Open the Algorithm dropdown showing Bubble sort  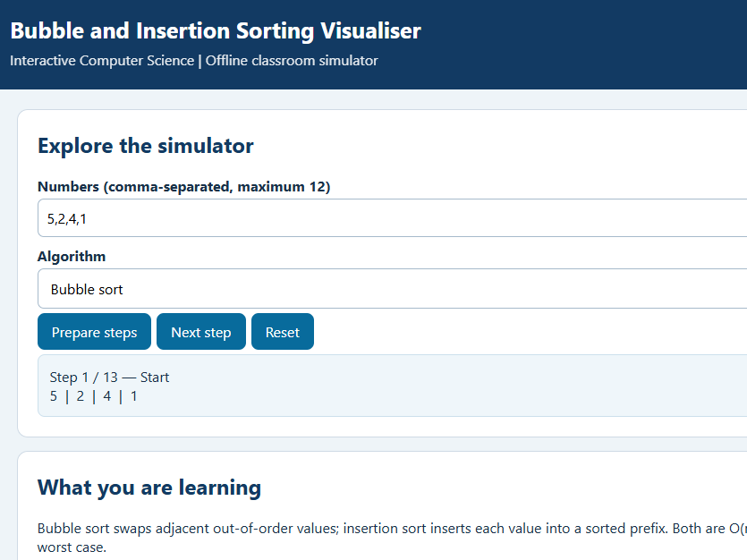(392, 289)
